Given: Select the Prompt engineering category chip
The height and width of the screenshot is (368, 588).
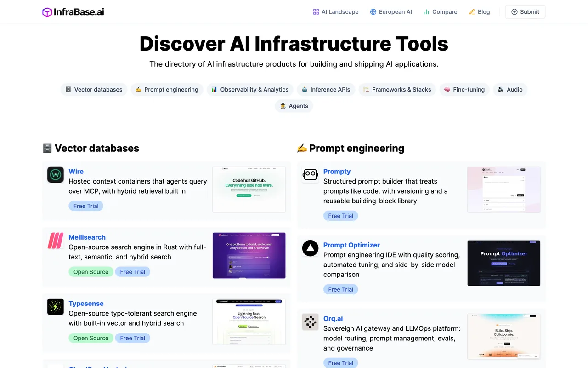Looking at the screenshot, I should click(167, 89).
